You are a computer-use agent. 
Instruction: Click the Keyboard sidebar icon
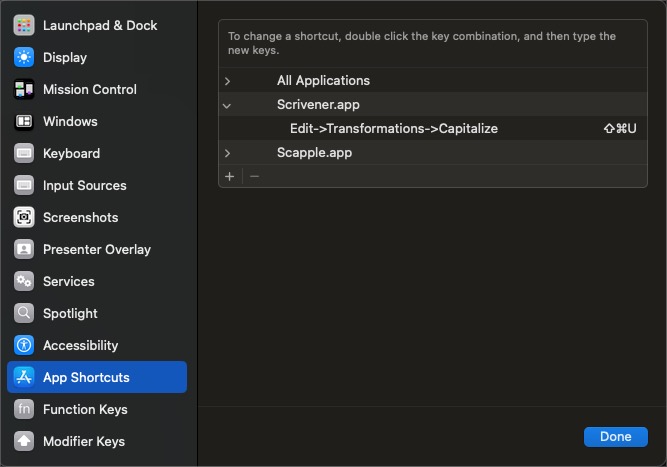click(24, 154)
